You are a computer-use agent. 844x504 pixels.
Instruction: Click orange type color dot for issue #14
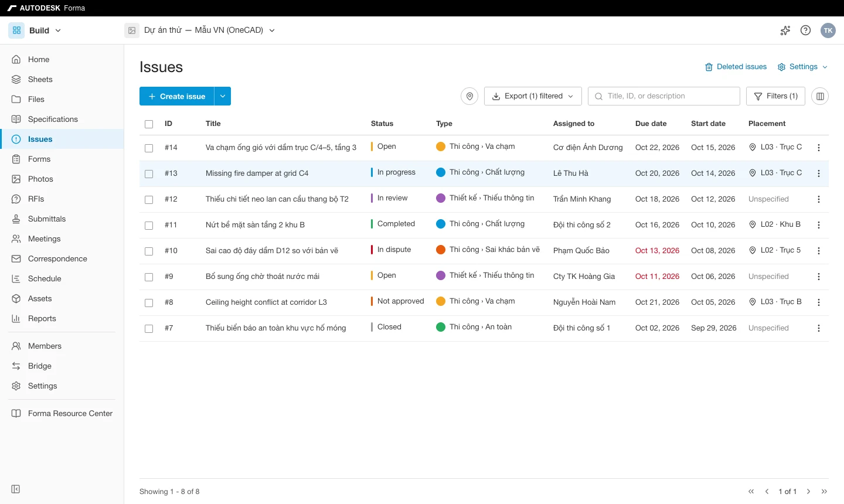coord(441,147)
